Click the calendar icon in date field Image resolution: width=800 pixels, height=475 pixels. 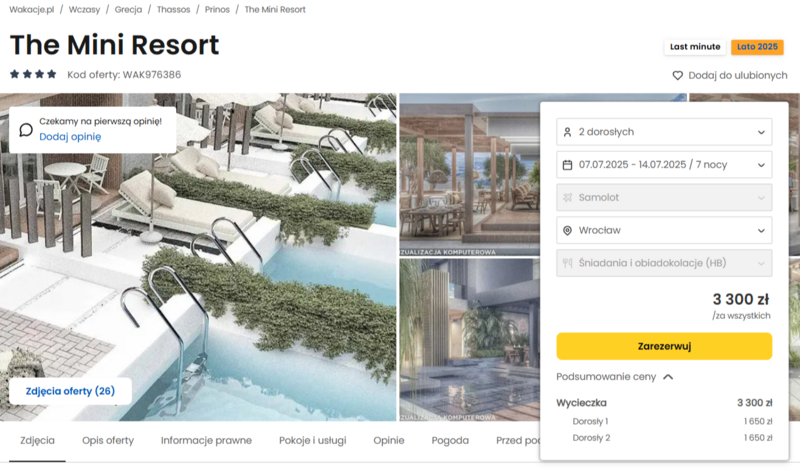tap(567, 165)
